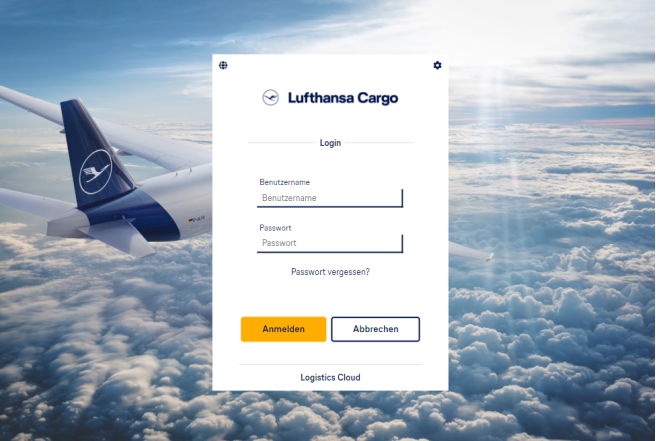Click the Lufthansa Cargo wordmark
This screenshot has height=441, width=656.
coord(343,98)
